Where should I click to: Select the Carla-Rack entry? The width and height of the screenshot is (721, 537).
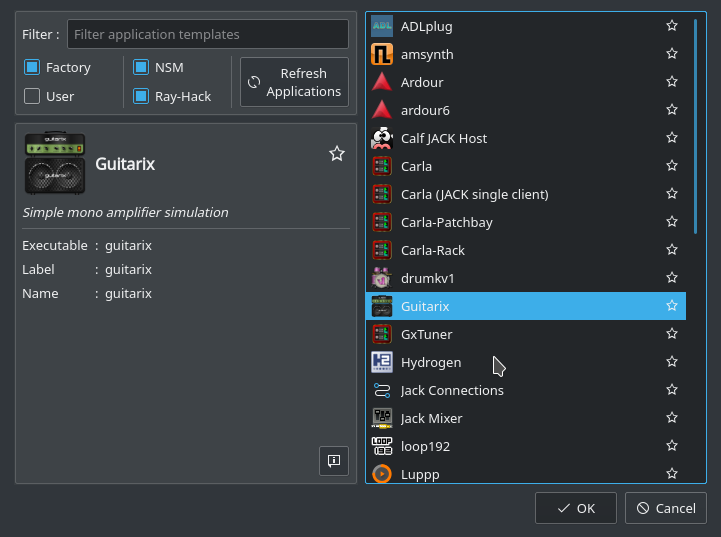pyautogui.click(x=526, y=251)
